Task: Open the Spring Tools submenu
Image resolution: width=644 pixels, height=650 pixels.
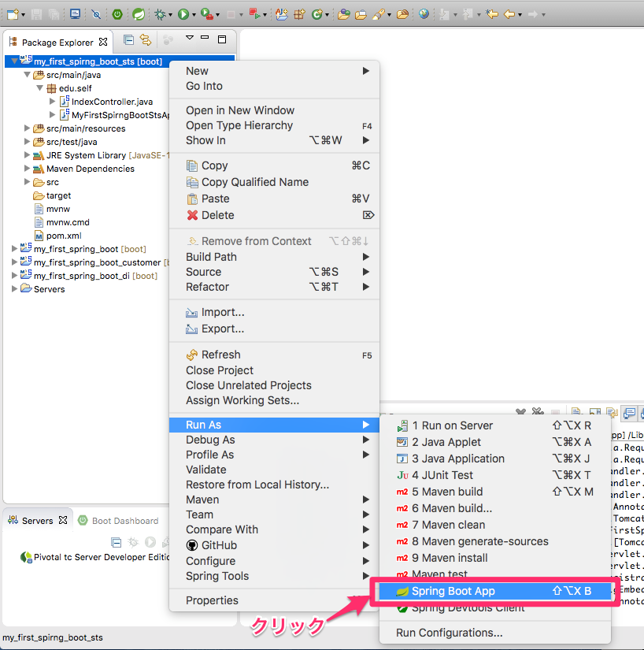Action: click(274, 576)
